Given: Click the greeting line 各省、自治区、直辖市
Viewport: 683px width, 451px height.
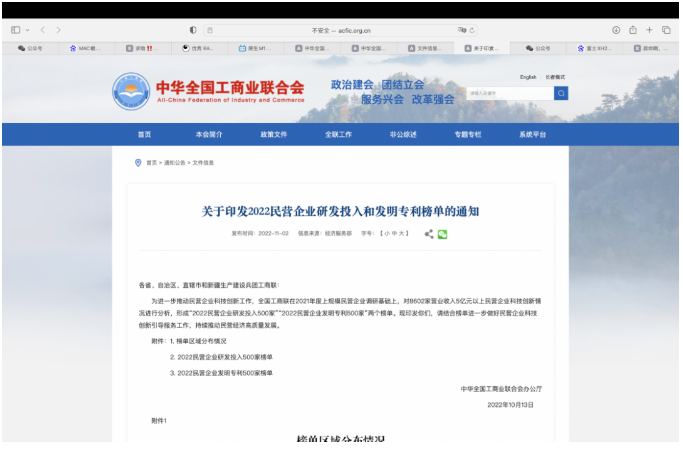Looking at the screenshot, I should click(x=209, y=285).
